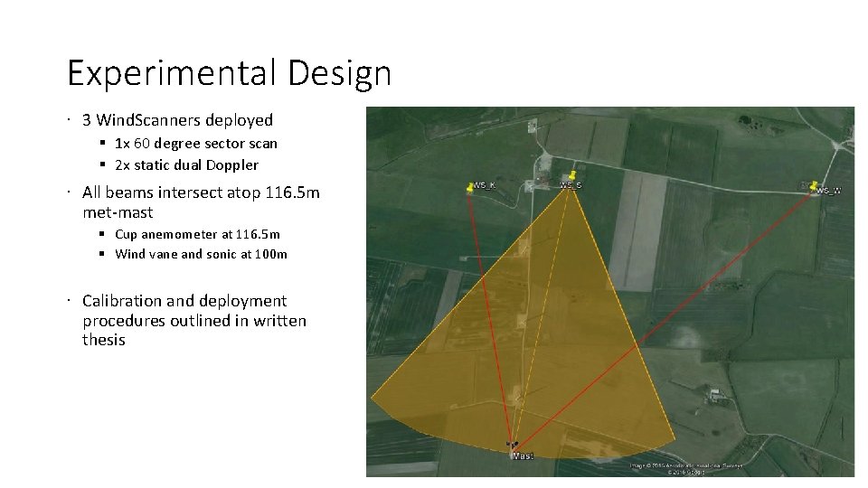Image resolution: width=868 pixels, height=488 pixels.
Task: Click the 'WS_K' label on the map
Action: (x=485, y=185)
